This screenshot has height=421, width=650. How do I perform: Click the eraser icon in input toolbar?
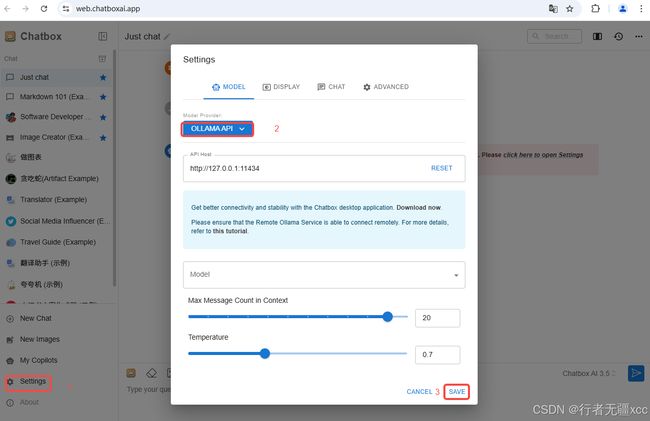pyautogui.click(x=151, y=373)
